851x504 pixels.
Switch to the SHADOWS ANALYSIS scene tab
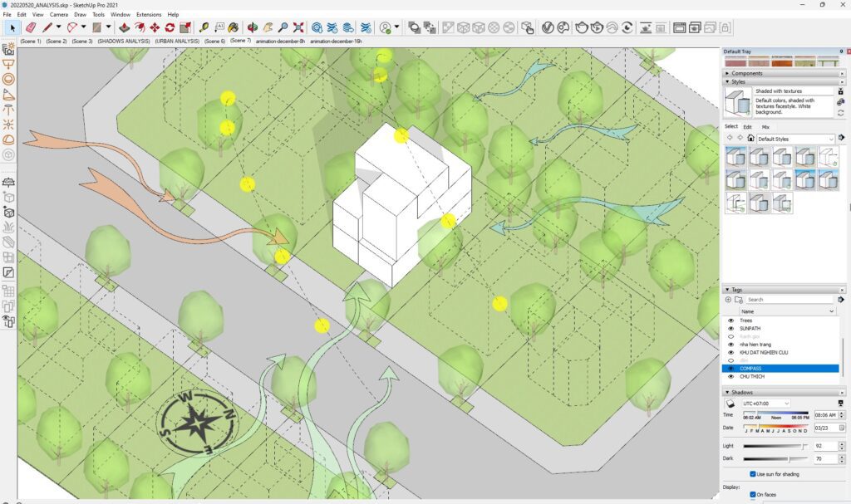pyautogui.click(x=124, y=41)
